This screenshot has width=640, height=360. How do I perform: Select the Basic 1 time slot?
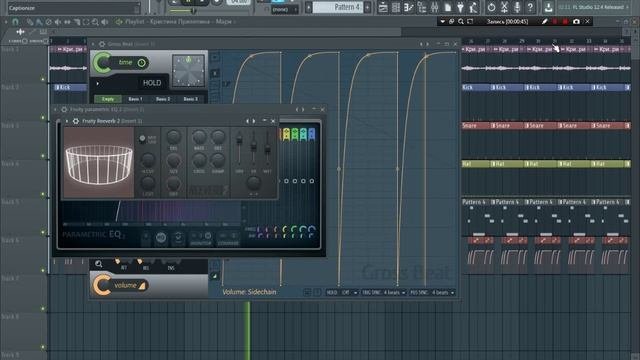[x=135, y=99]
